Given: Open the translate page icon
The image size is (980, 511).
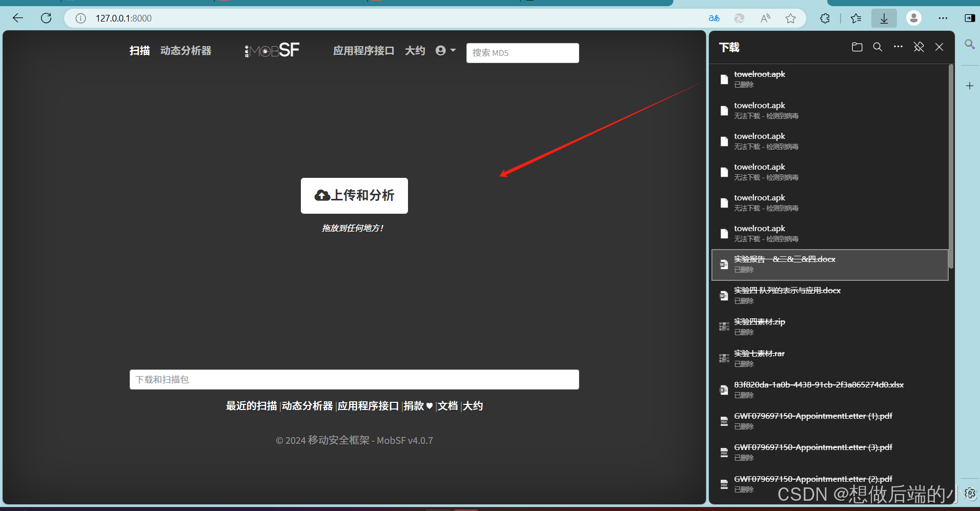Looking at the screenshot, I should (714, 18).
